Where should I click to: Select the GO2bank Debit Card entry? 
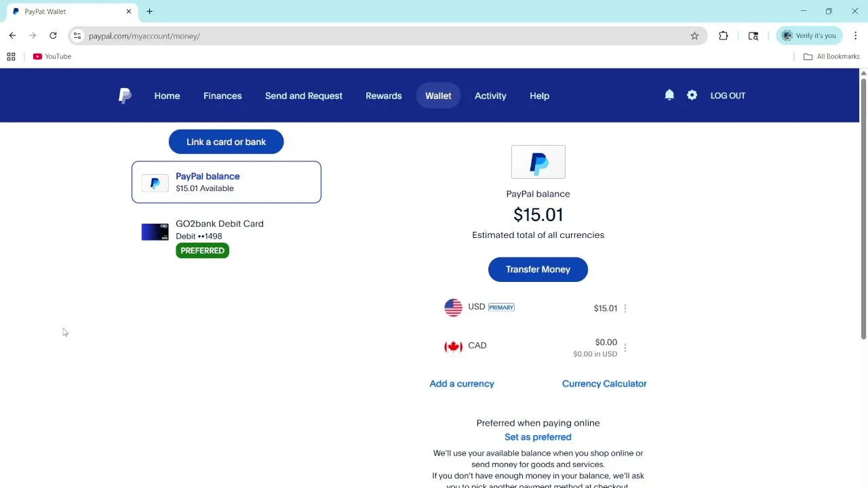(x=226, y=237)
